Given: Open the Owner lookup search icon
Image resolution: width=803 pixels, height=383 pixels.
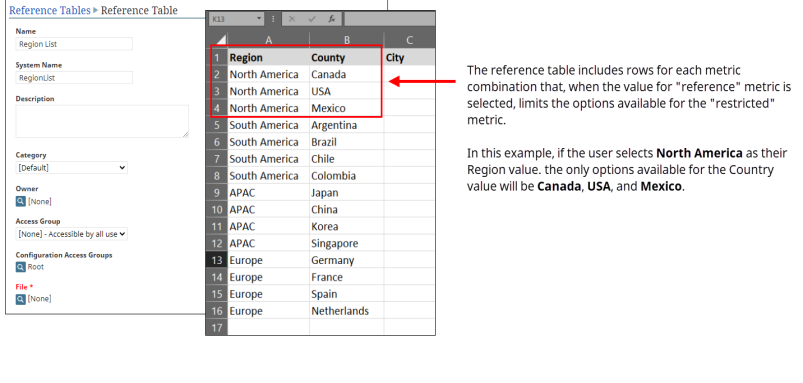Looking at the screenshot, I should [20, 201].
